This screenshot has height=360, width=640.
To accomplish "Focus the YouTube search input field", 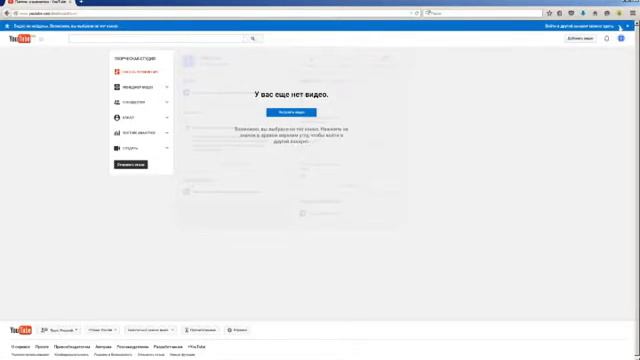I will (x=156, y=38).
